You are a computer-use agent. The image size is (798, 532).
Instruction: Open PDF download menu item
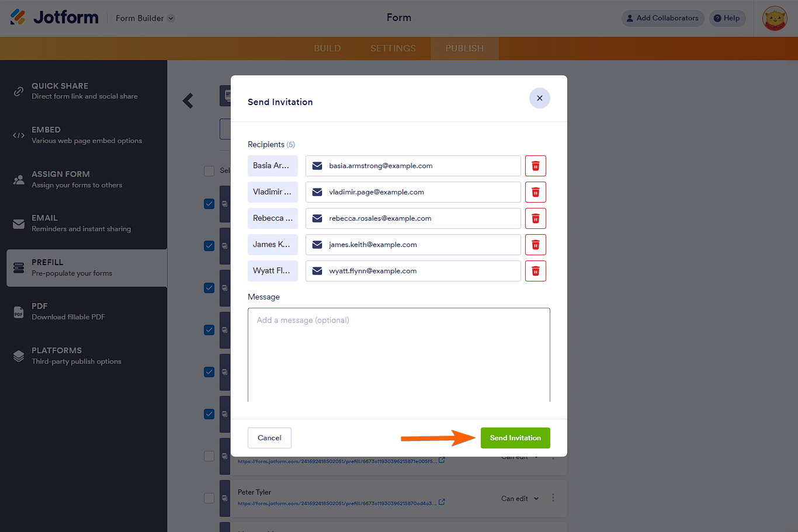point(84,312)
